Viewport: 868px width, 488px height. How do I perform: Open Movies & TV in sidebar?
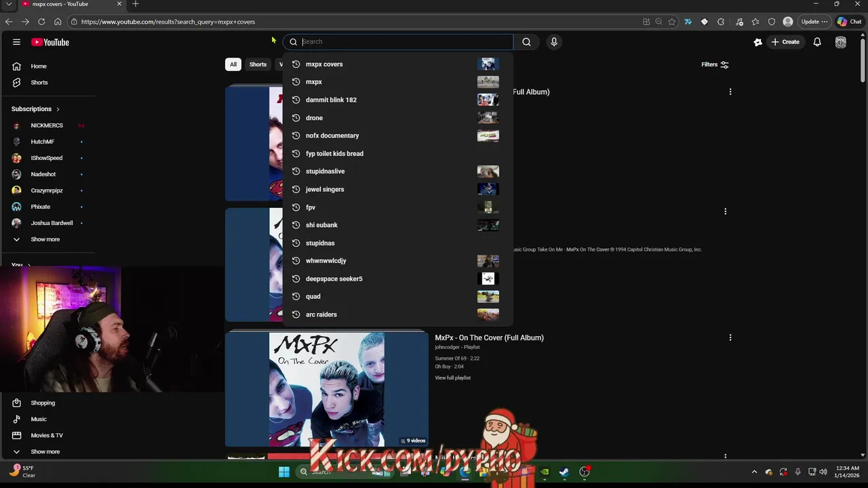click(47, 435)
